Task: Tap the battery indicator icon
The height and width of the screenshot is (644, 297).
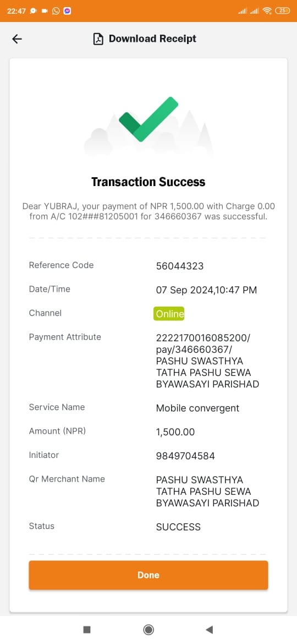Action: tap(282, 11)
